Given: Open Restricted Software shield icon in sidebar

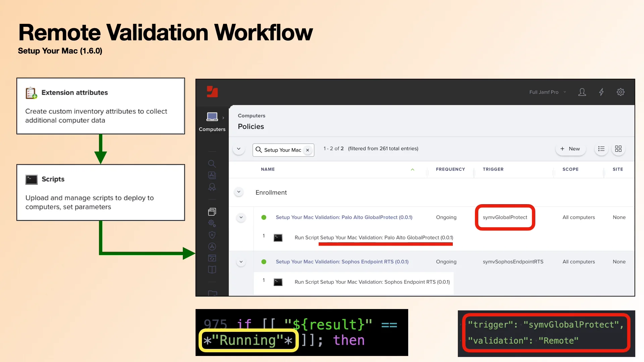Looking at the screenshot, I should pyautogui.click(x=212, y=235).
